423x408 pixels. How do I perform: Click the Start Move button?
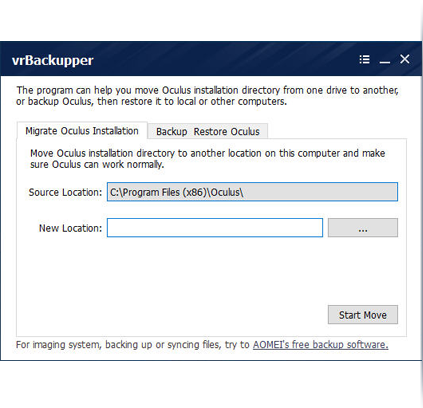click(363, 315)
